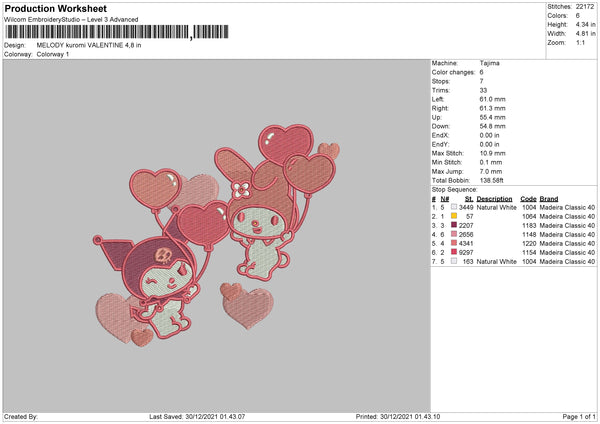Select the salmon swatch for code 1220
The image size is (600, 424).
tap(454, 243)
